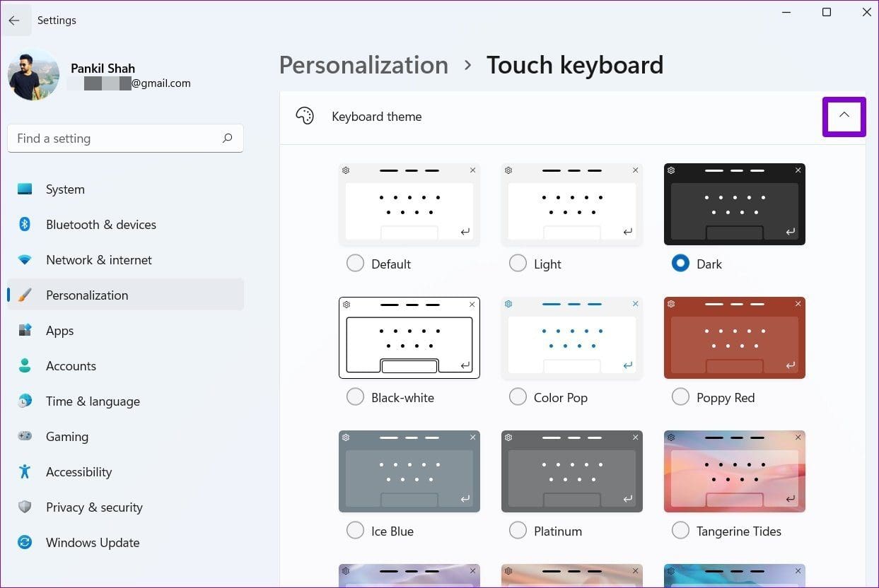Viewport: 879px width, 588px height.
Task: Collapse the Keyboard theme section
Action: (844, 115)
